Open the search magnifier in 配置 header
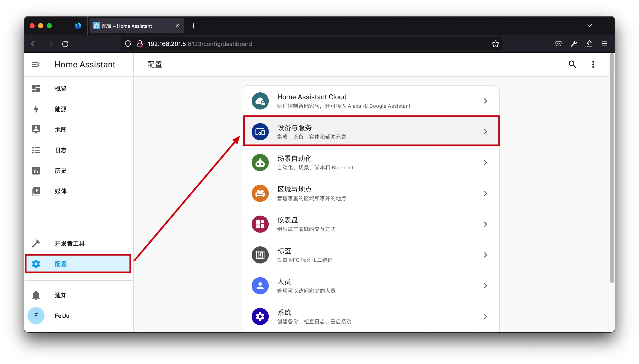The width and height of the screenshot is (639, 364). (572, 65)
